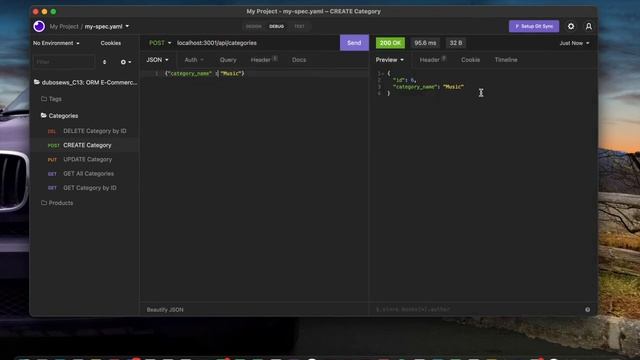Screen dimensions: 640x360
Task: Open the response Header tab
Action: (433, 60)
